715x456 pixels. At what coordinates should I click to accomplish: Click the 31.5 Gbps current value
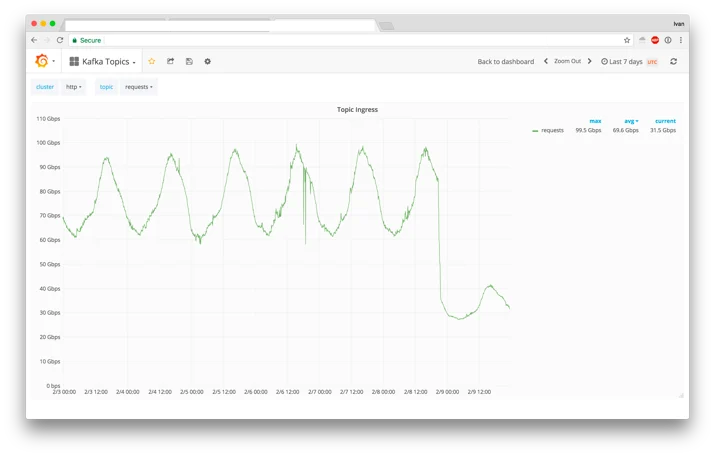click(x=663, y=130)
